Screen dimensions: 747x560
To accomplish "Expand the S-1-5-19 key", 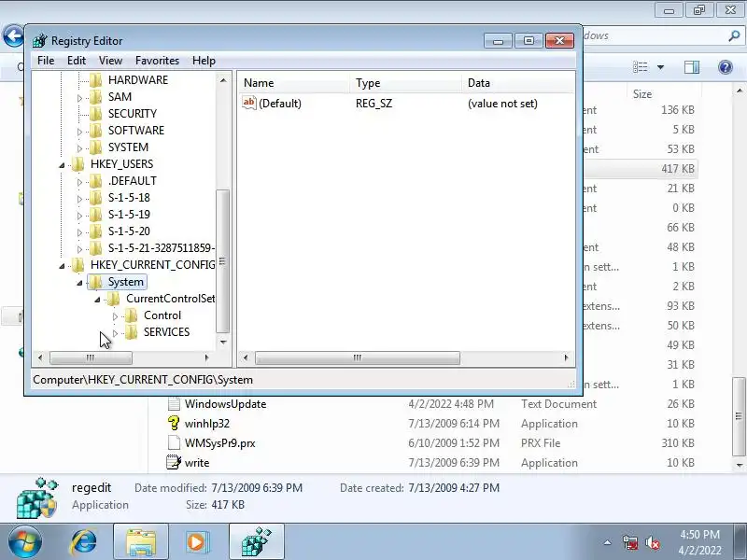I will tap(79, 216).
